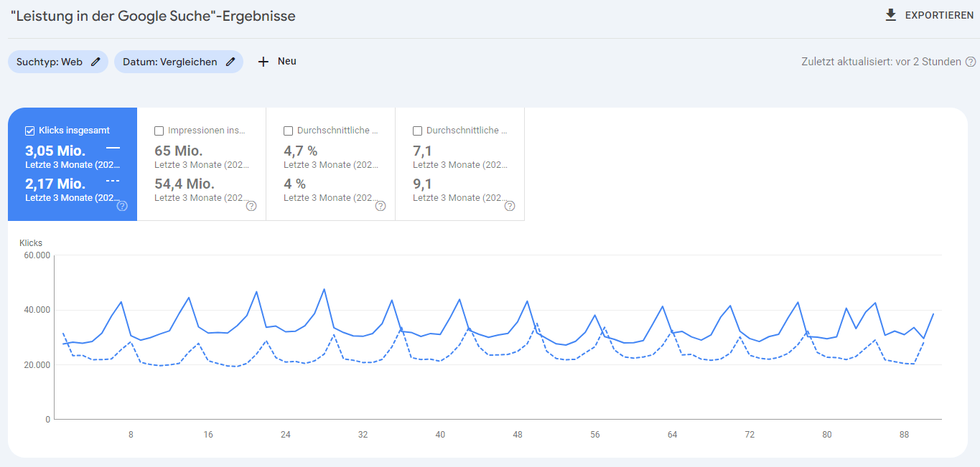980x467 pixels.
Task: Enable the Durchschnittliche Position checkbox
Action: click(x=417, y=131)
